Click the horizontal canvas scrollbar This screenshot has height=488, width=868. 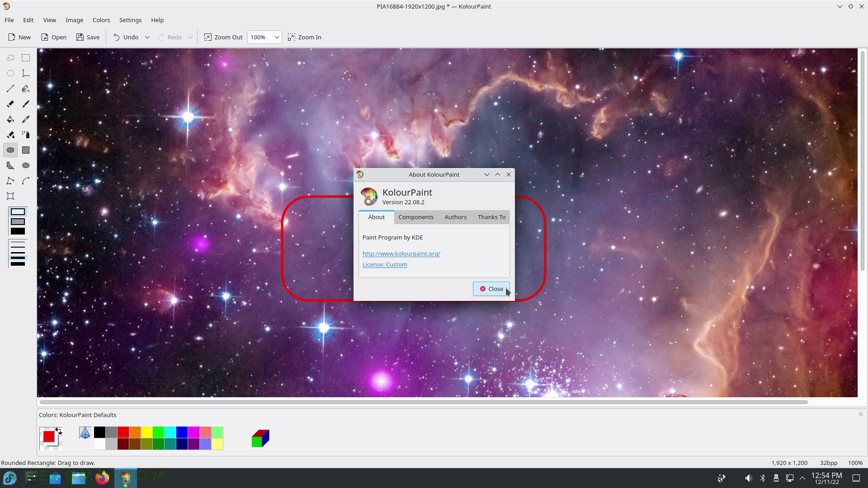pos(424,402)
